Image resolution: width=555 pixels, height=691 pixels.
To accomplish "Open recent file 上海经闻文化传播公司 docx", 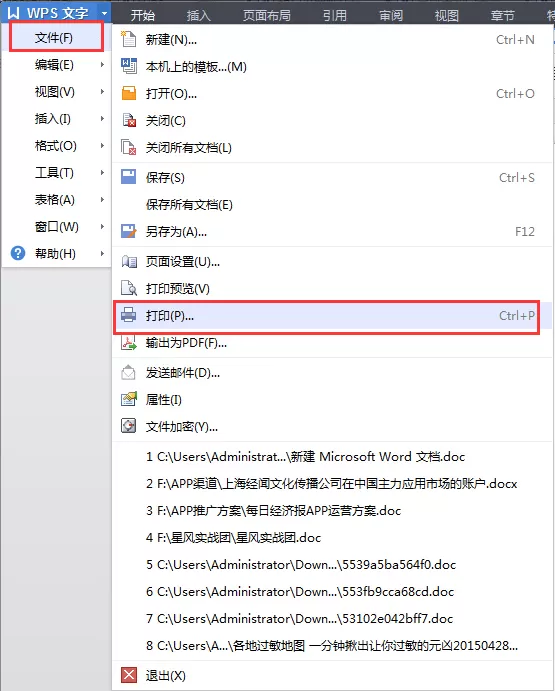I will tap(332, 483).
